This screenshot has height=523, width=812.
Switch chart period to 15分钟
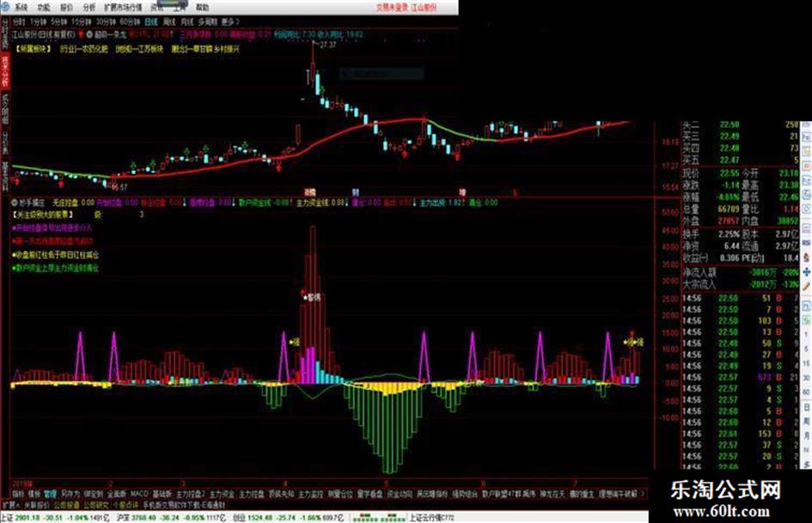(x=82, y=21)
